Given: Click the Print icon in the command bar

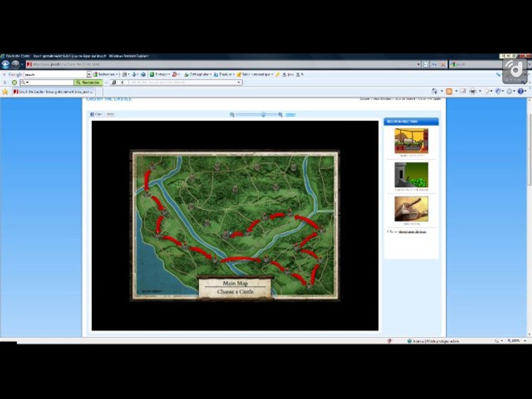Looking at the screenshot, I should [473, 91].
